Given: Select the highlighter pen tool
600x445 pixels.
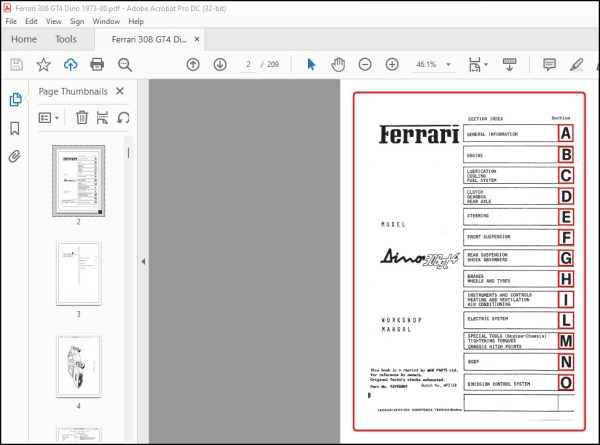Looking at the screenshot, I should (x=576, y=64).
